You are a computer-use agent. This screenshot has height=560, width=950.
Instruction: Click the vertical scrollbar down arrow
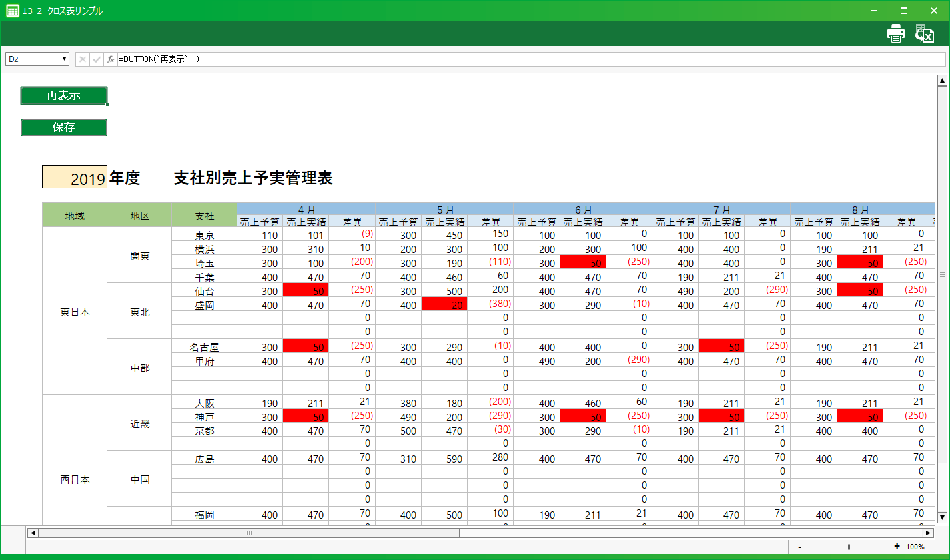[942, 517]
